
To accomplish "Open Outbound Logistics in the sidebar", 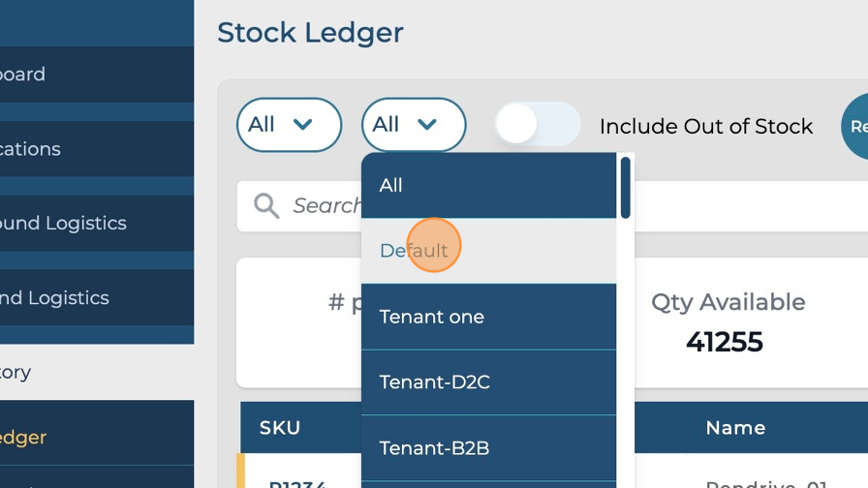I will [58, 298].
